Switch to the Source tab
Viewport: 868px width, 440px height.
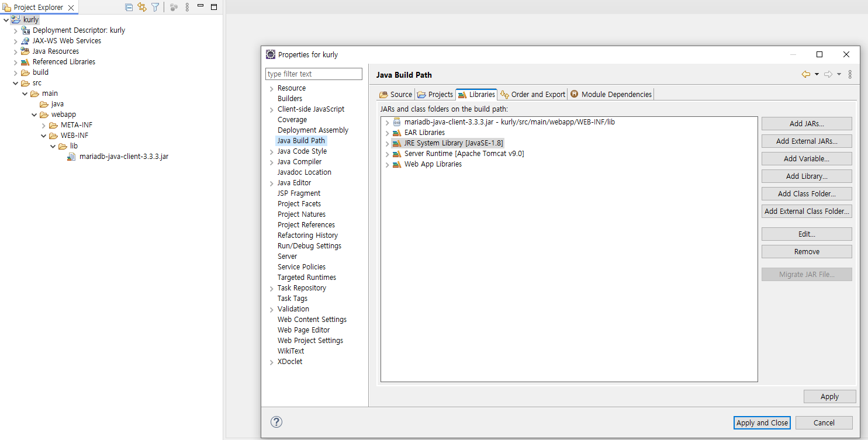[396, 94]
